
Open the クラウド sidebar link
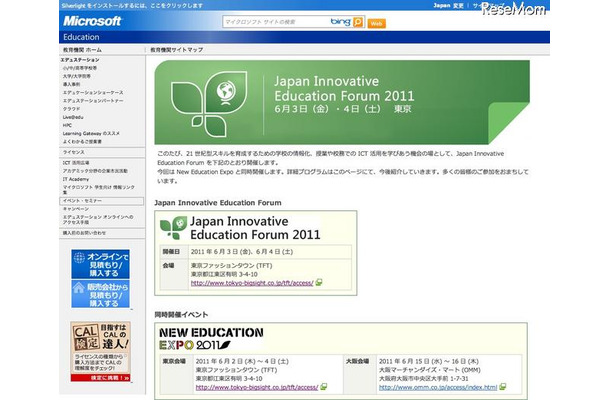(x=71, y=109)
